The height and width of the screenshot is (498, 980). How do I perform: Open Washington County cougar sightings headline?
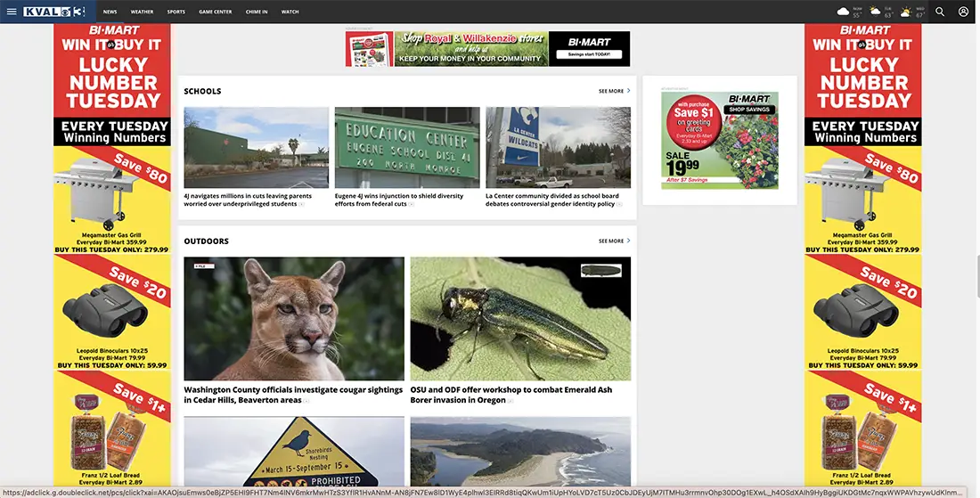click(293, 395)
